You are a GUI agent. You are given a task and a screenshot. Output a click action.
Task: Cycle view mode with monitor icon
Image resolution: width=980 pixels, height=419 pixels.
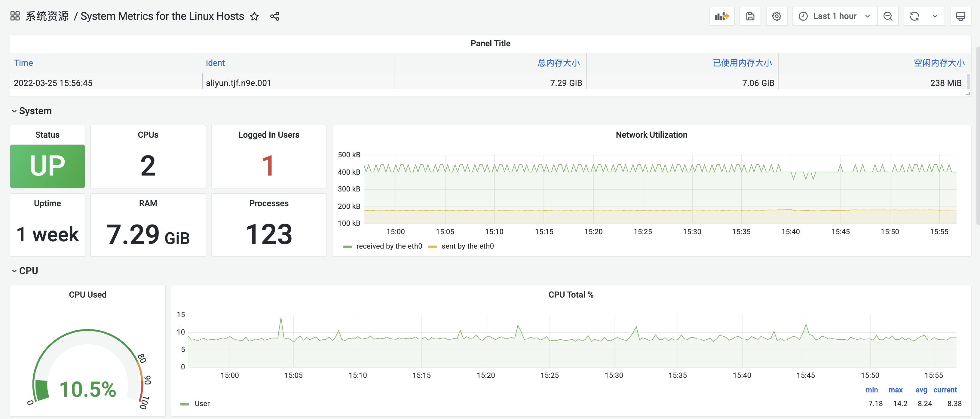coord(960,16)
